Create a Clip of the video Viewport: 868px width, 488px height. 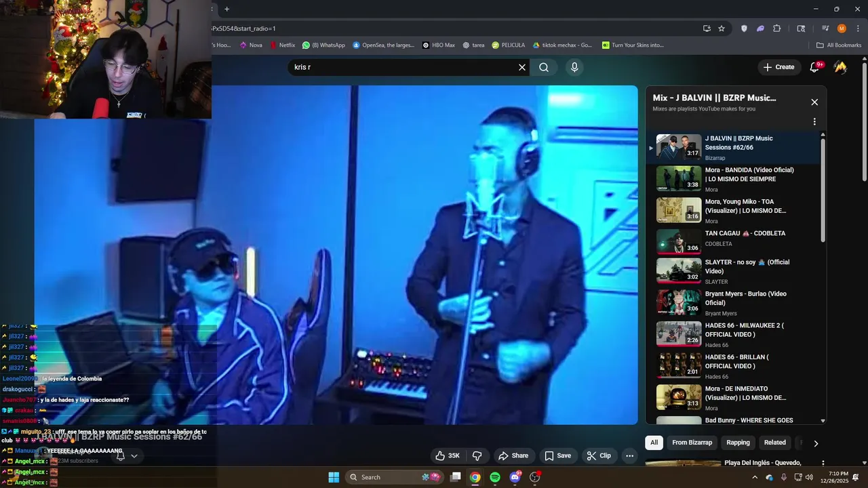[x=599, y=455]
